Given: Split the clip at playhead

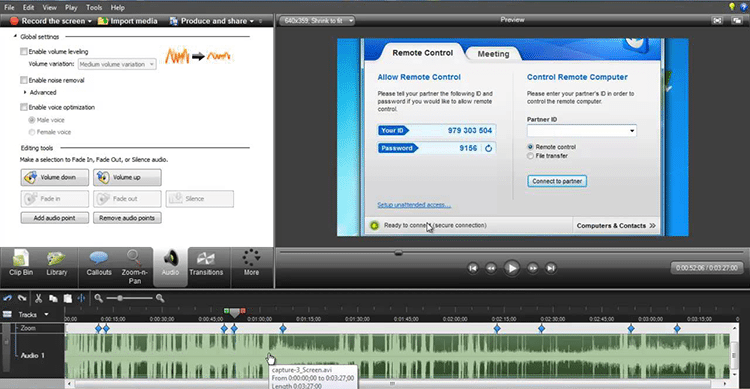Looking at the screenshot, I should [x=81, y=298].
